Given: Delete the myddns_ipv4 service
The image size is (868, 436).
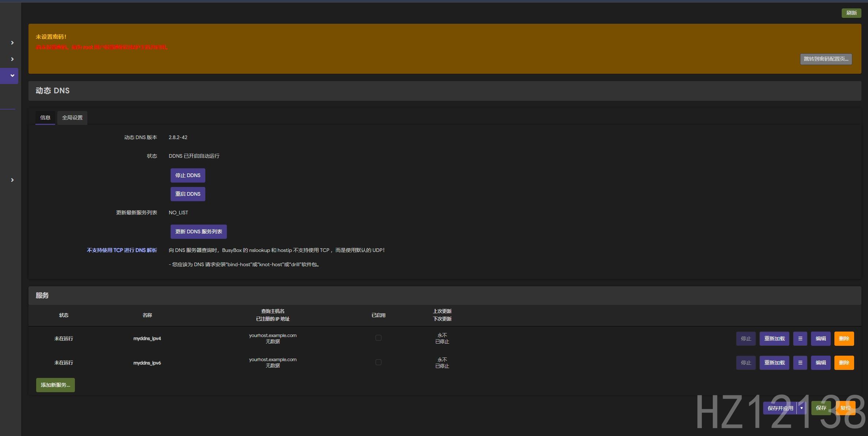Looking at the screenshot, I should pyautogui.click(x=844, y=339).
